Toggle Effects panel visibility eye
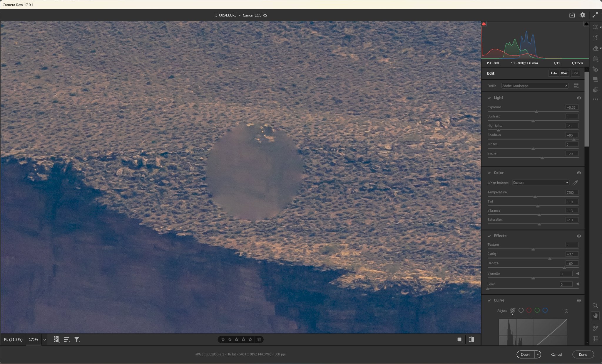The image size is (602, 364). click(x=579, y=236)
